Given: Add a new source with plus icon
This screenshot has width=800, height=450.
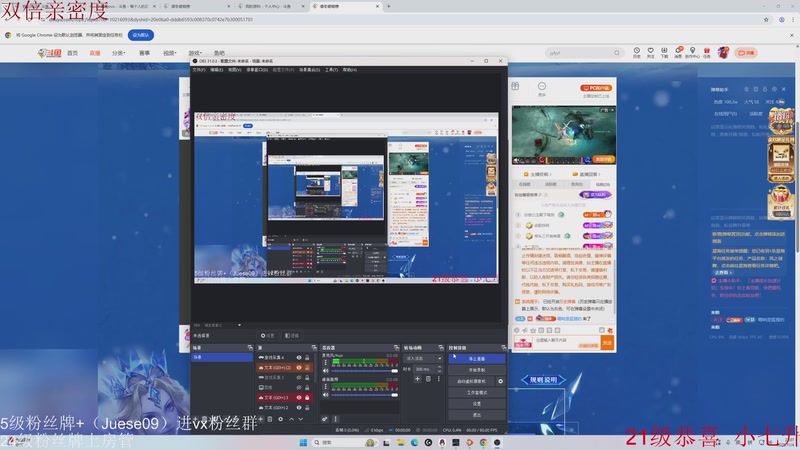Looking at the screenshot, I should [261, 419].
